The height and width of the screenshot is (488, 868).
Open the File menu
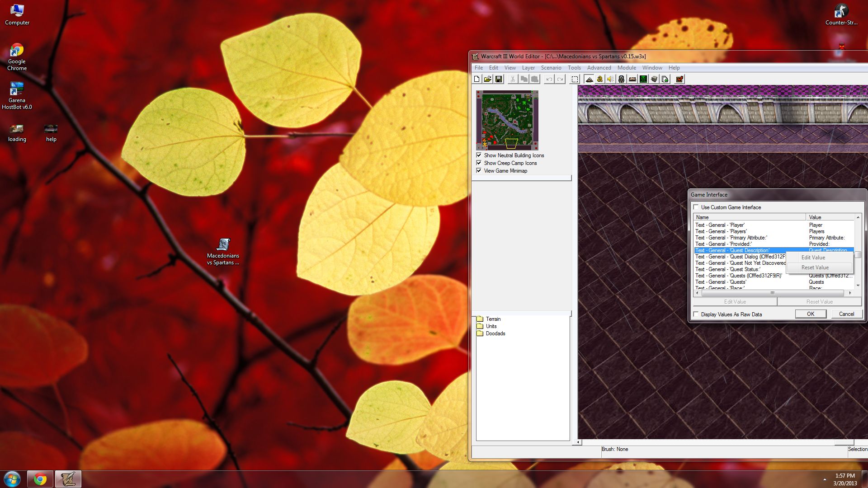tap(479, 68)
